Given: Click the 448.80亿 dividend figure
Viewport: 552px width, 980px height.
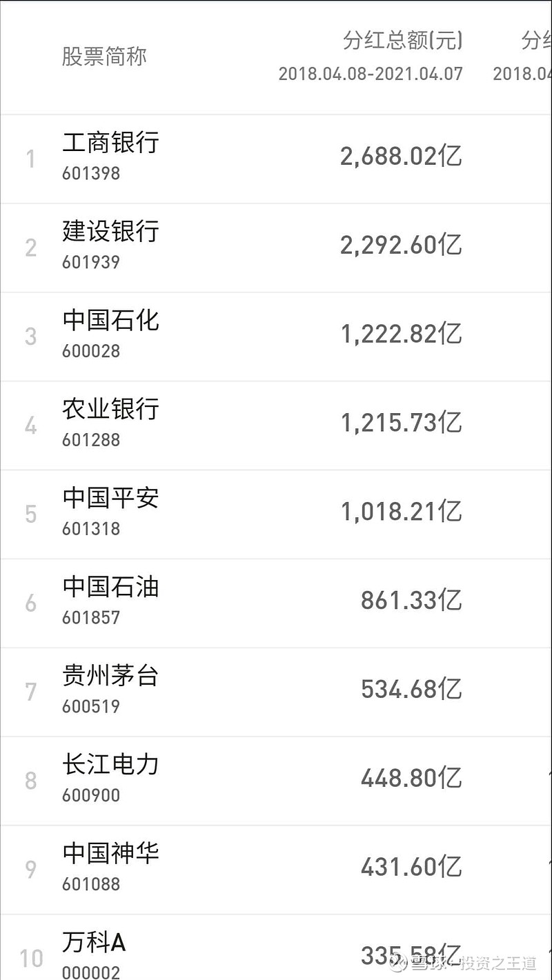Looking at the screenshot, I should [x=411, y=779].
